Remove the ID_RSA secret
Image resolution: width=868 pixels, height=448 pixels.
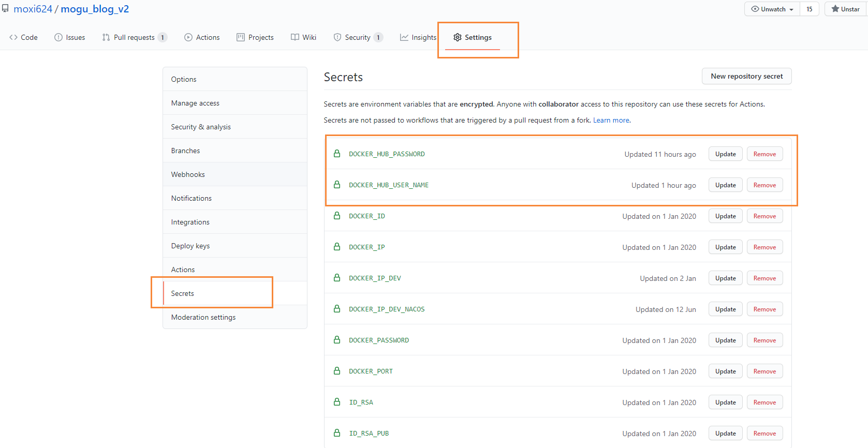pyautogui.click(x=764, y=402)
